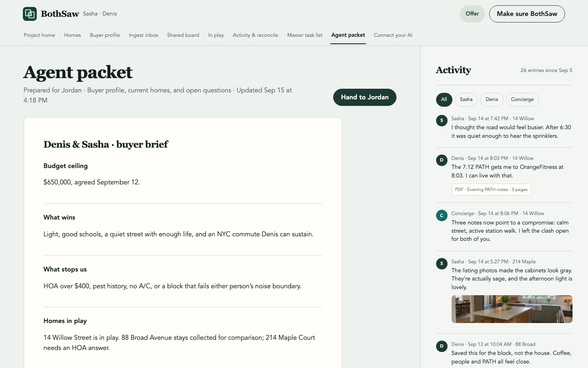Click the "Sasha · Denis" project label
The height and width of the screenshot is (368, 588).
(100, 14)
